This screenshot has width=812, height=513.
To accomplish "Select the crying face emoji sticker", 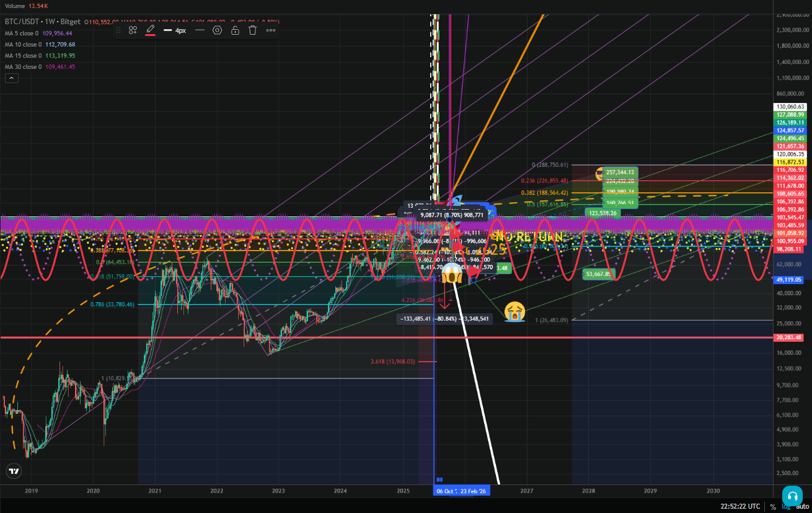I will (x=514, y=311).
